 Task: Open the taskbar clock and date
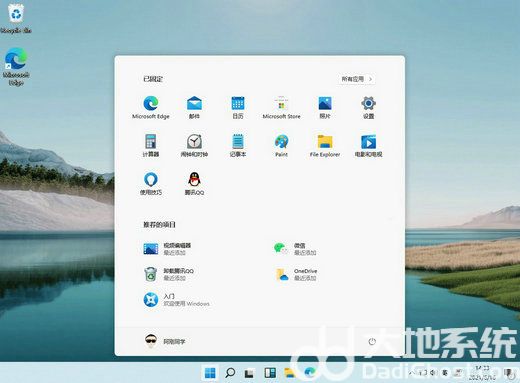[x=482, y=373]
